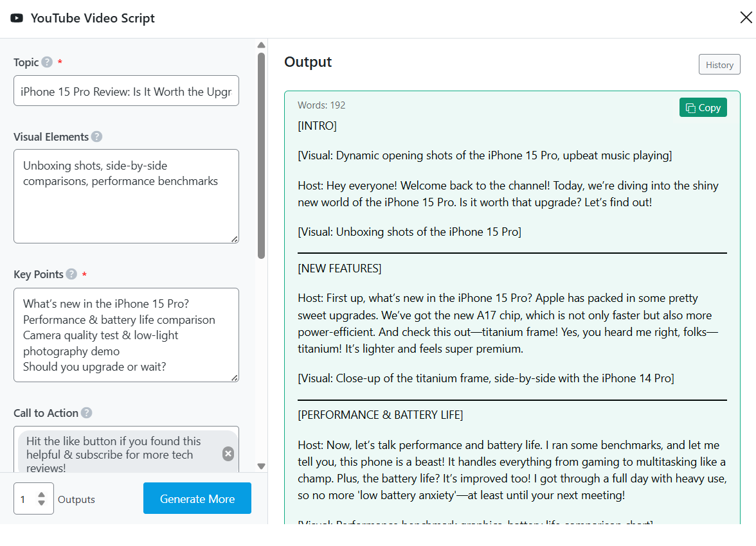Click the resize handle of Key Points box
The width and height of the screenshot is (756, 546).
pyautogui.click(x=234, y=378)
